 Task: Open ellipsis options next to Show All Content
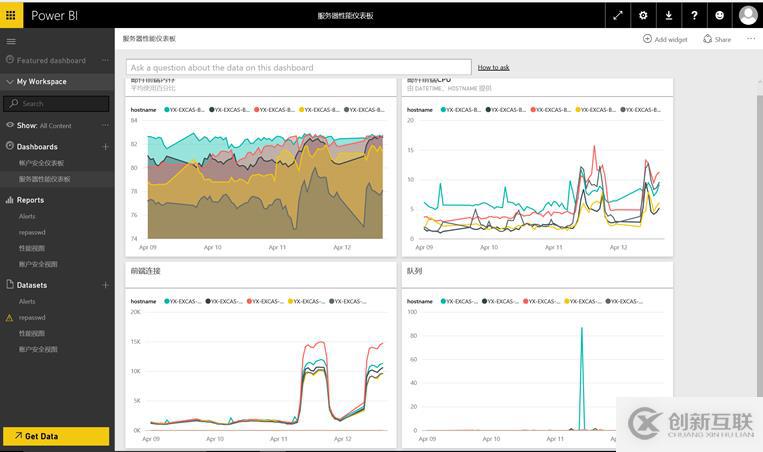[105, 125]
